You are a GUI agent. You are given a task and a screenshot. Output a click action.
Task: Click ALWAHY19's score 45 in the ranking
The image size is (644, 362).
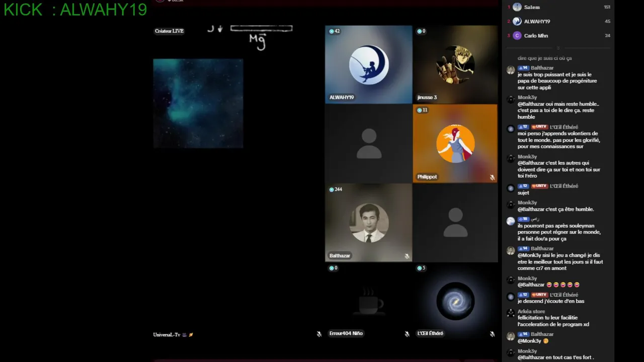tap(608, 22)
